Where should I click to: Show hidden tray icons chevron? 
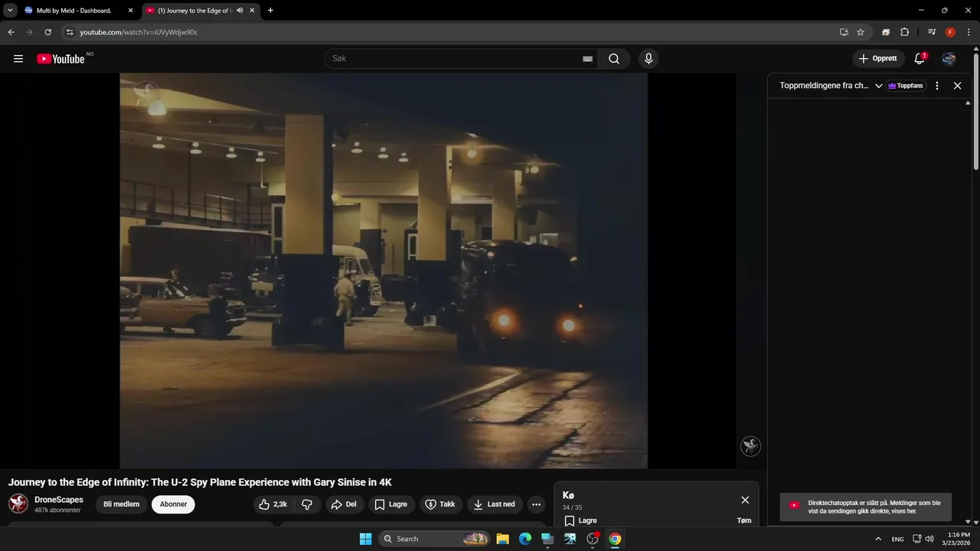(878, 539)
